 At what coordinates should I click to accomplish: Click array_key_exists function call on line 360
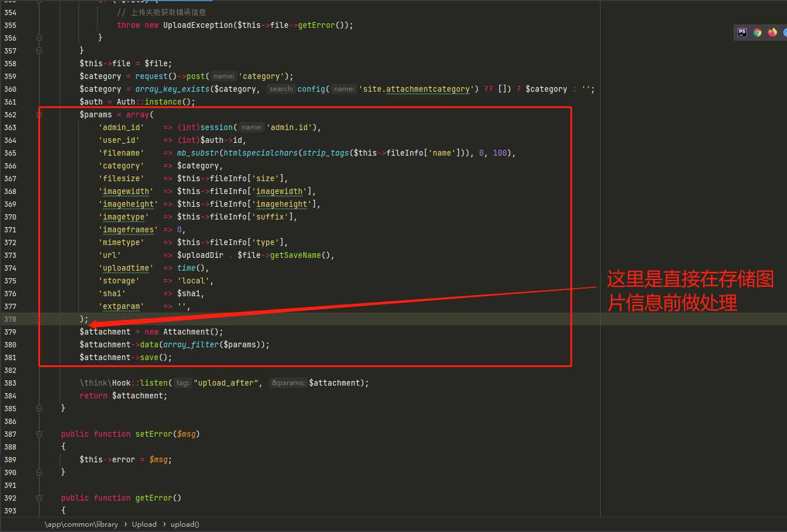pos(173,89)
